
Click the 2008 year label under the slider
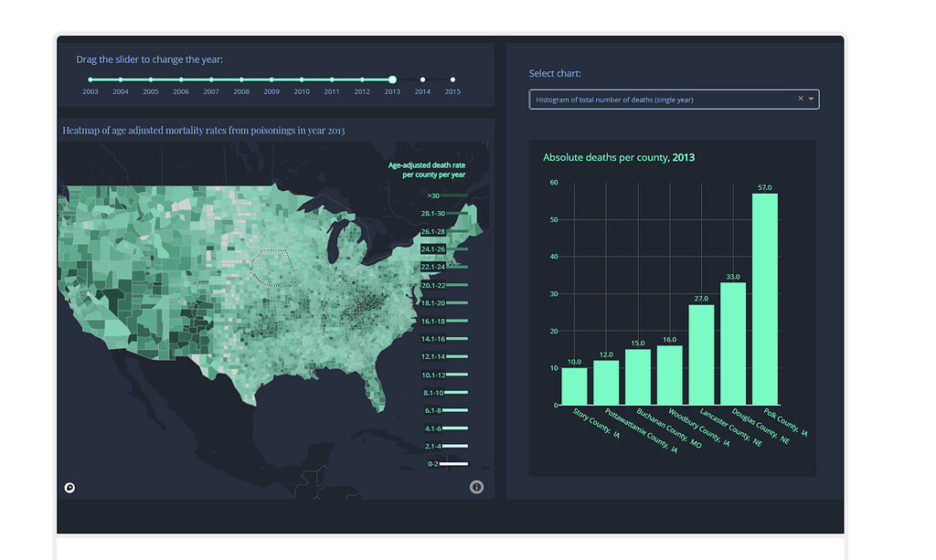[241, 91]
